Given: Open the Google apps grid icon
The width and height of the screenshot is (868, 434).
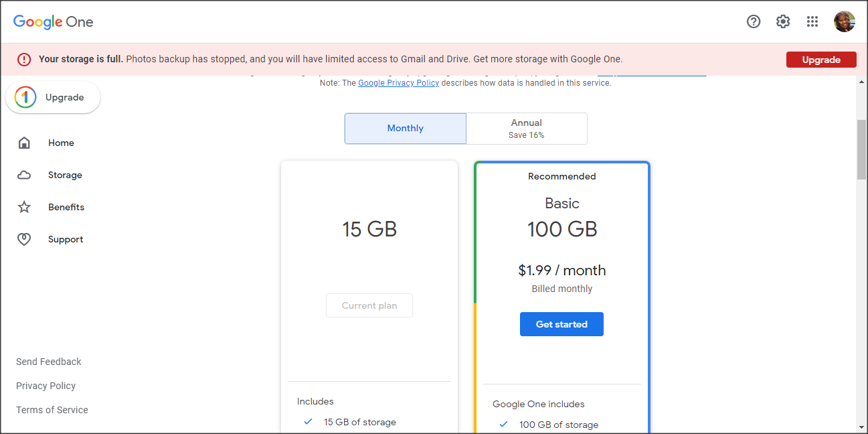Looking at the screenshot, I should [x=812, y=21].
